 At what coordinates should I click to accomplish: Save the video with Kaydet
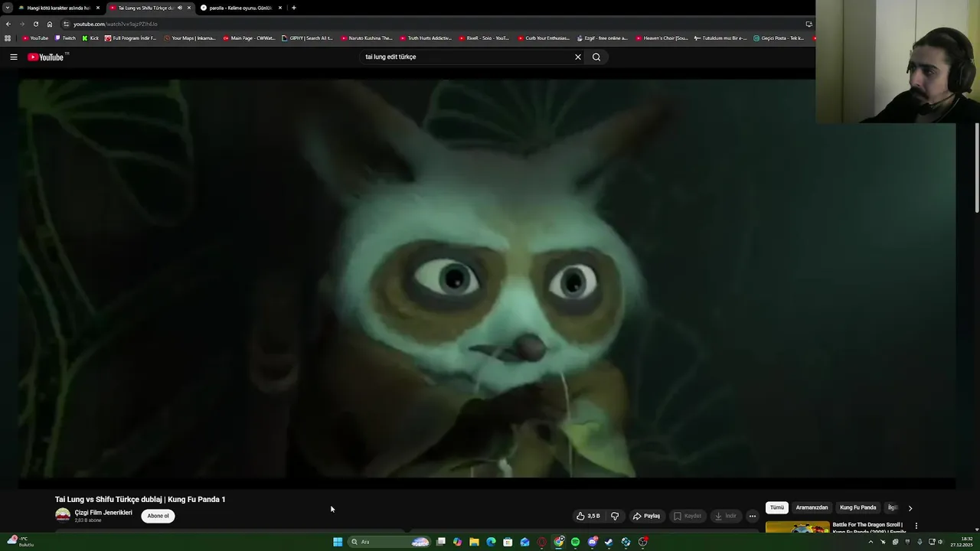[688, 516]
